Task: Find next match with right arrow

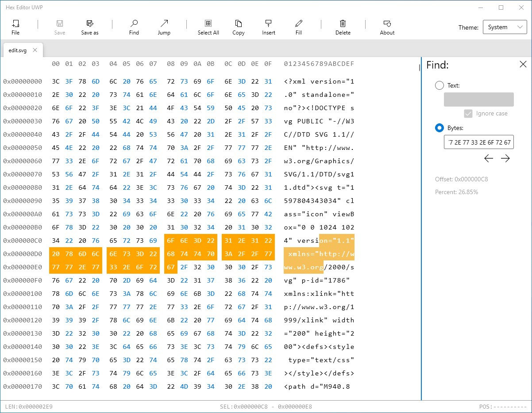Action: click(505, 158)
